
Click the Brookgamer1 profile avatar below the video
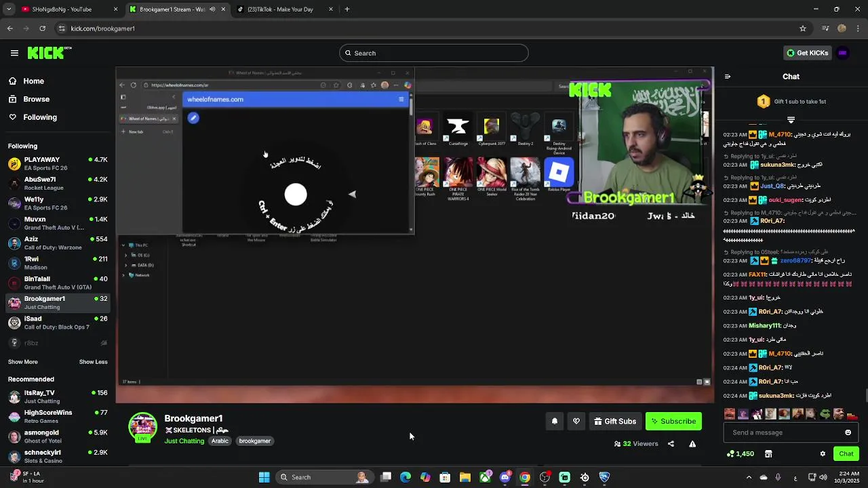click(142, 427)
